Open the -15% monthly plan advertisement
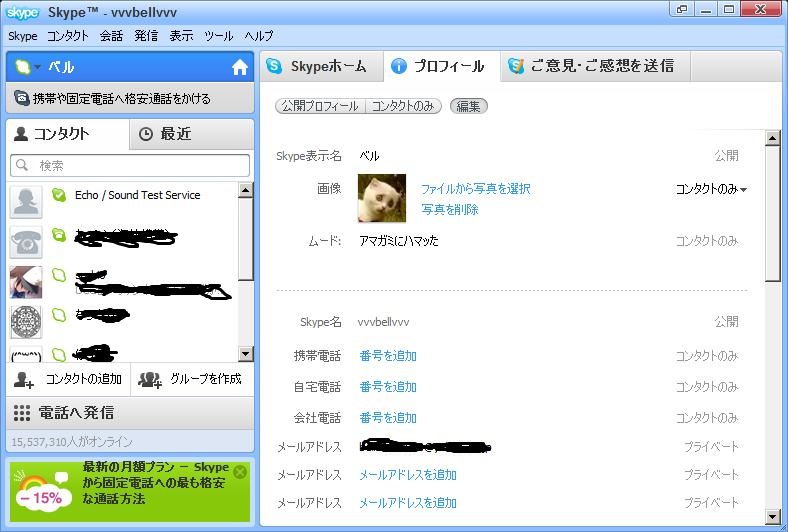The image size is (788, 532). pyautogui.click(x=130, y=491)
